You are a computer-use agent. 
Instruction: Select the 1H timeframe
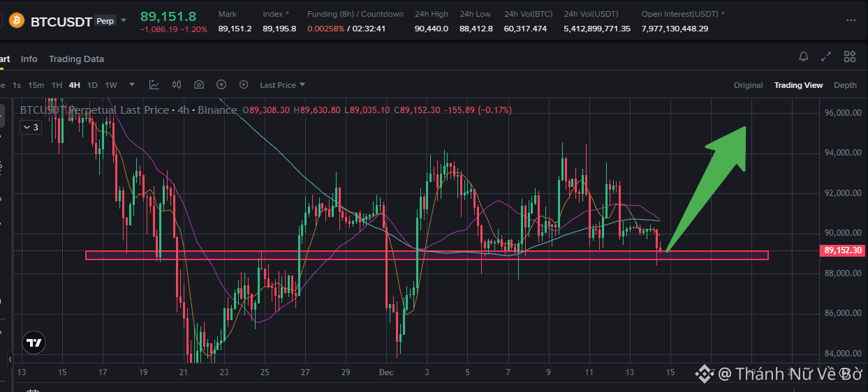pyautogui.click(x=57, y=85)
